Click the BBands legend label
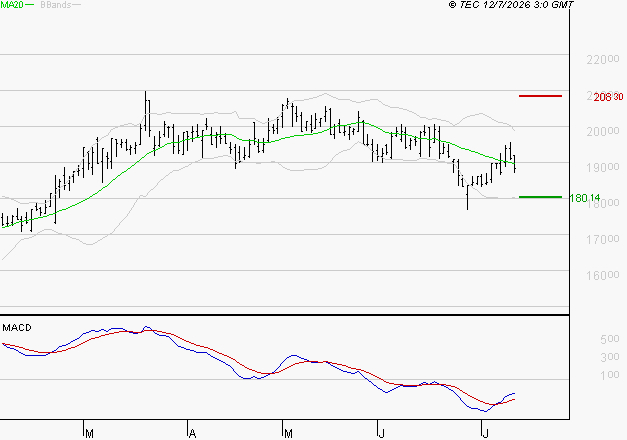Screen dimensions: 627x440 coord(56,5)
